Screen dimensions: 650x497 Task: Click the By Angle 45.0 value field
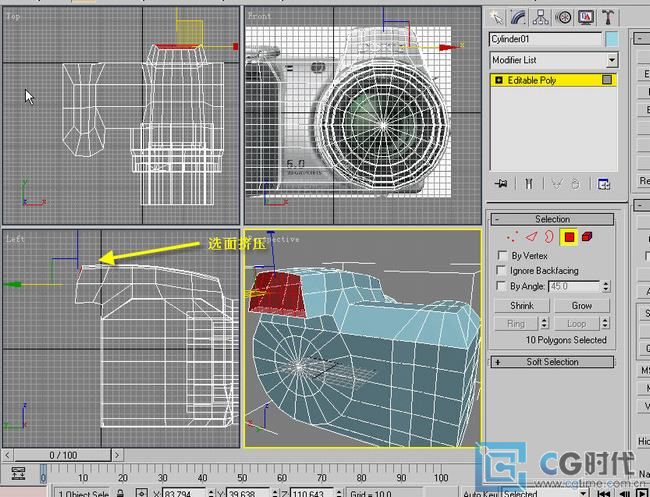tap(574, 286)
